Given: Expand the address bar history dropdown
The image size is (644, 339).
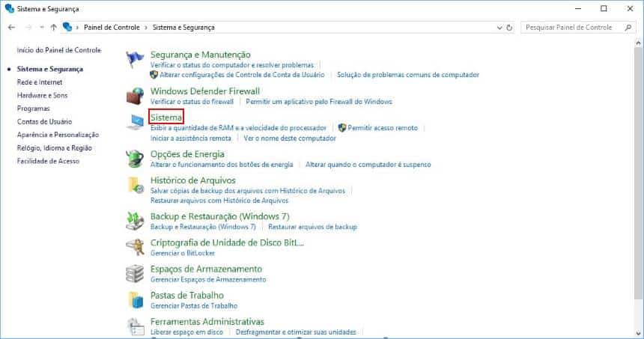Looking at the screenshot, I should point(499,28).
